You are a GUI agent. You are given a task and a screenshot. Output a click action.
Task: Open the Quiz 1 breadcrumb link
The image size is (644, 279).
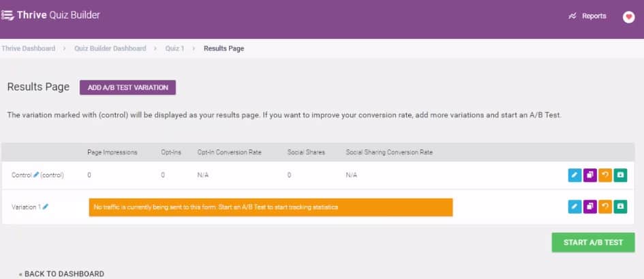[174, 48]
